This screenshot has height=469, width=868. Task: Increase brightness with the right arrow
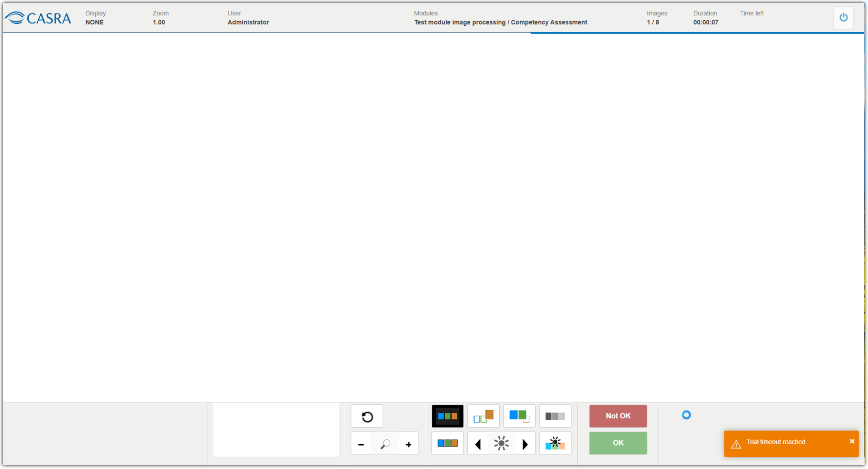[x=525, y=445]
